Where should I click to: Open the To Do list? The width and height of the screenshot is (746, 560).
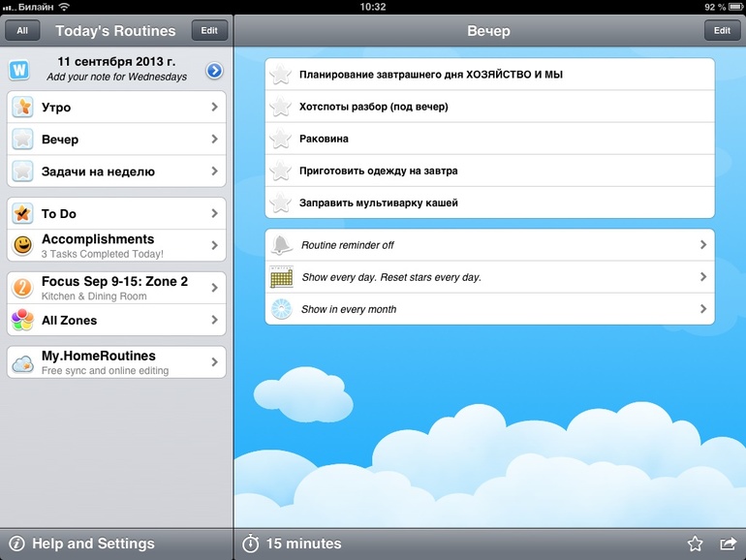116,213
